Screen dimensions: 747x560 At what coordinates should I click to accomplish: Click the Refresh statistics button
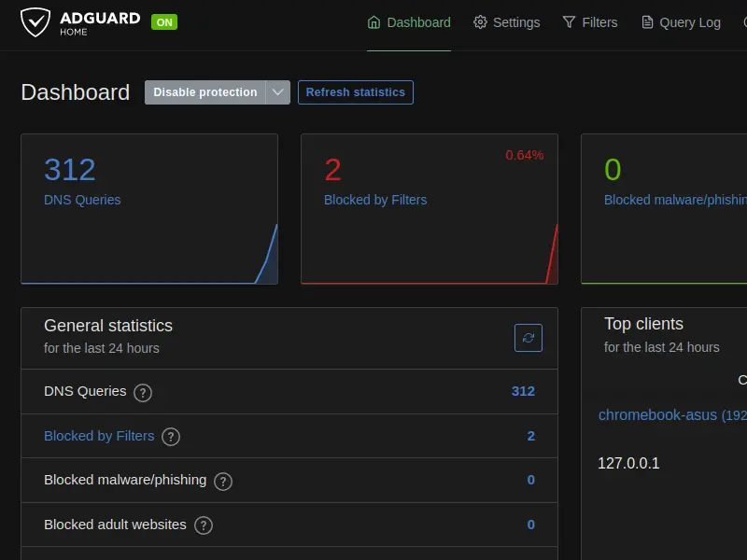pos(356,92)
